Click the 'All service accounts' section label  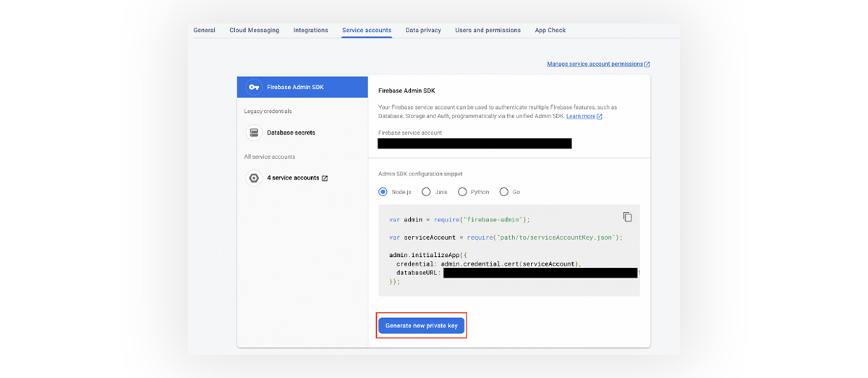pos(270,157)
